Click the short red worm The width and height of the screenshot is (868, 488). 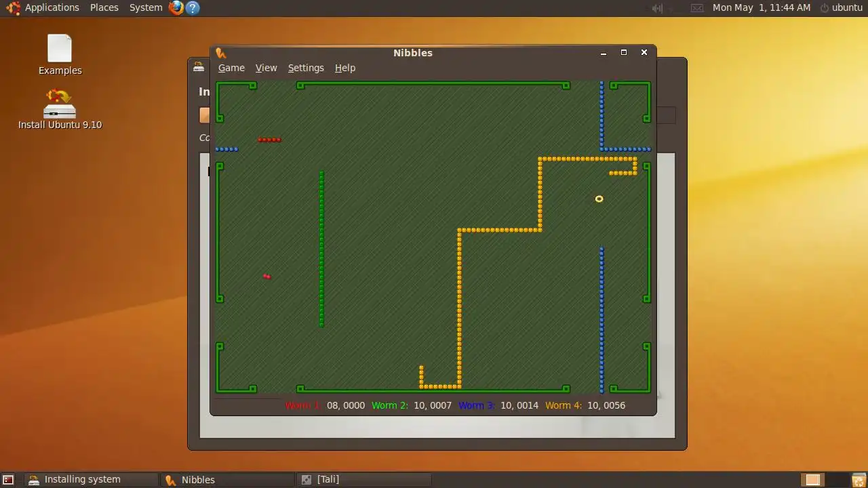269,140
